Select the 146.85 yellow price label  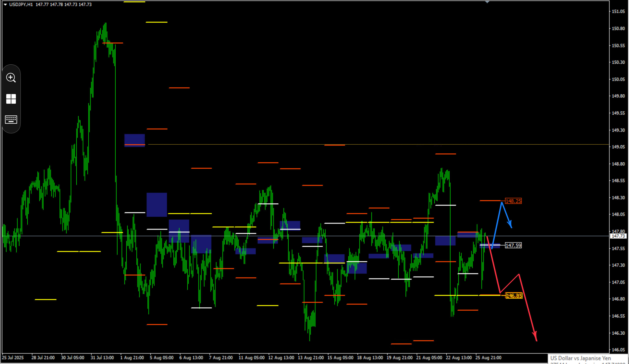coord(514,296)
